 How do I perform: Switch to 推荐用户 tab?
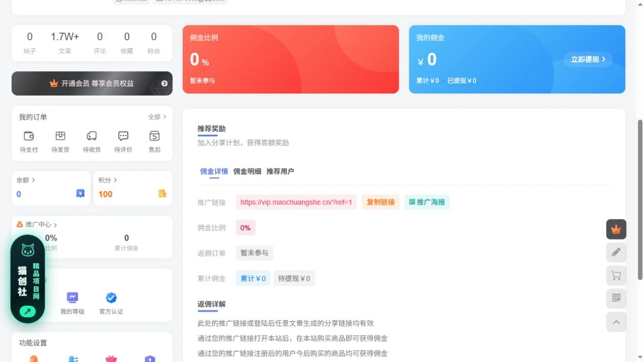coord(280,172)
